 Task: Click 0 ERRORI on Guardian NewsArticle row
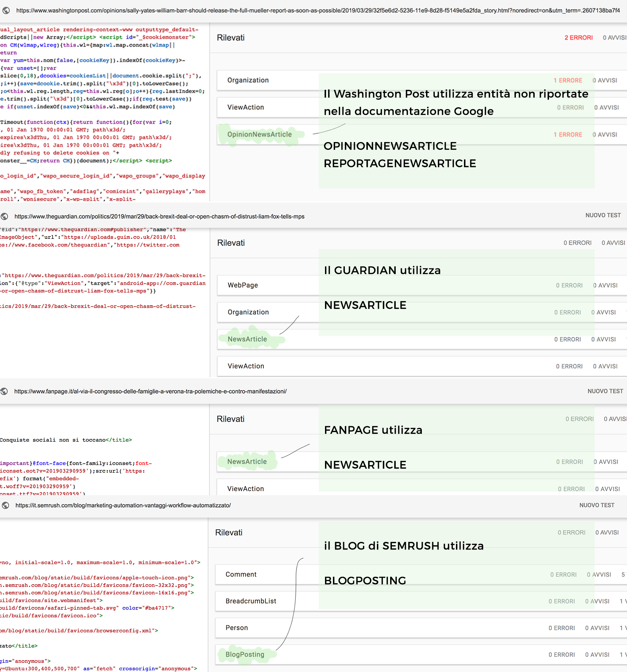coord(567,339)
